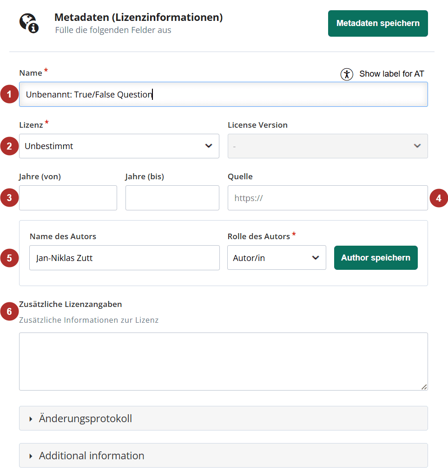
Task: Click the globe info metadata icon
Action: (29, 23)
